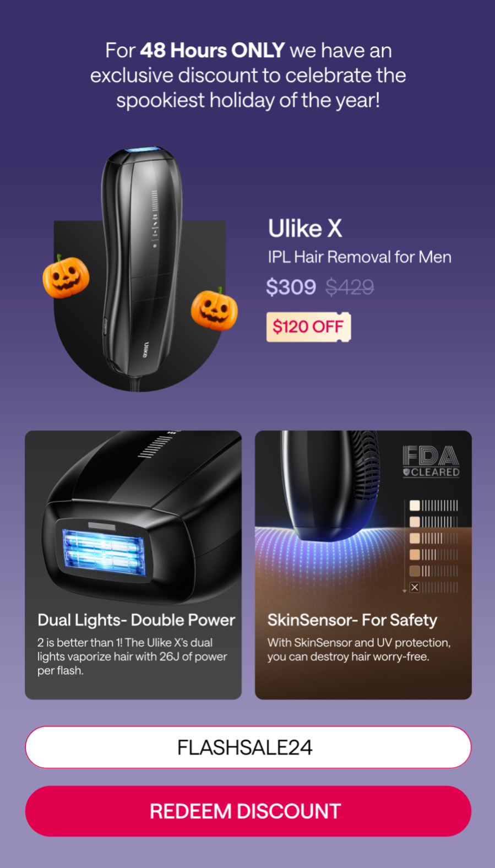Click the darkest brown skin tone swatch
Viewport: 495px width, 868px height.
click(x=415, y=571)
